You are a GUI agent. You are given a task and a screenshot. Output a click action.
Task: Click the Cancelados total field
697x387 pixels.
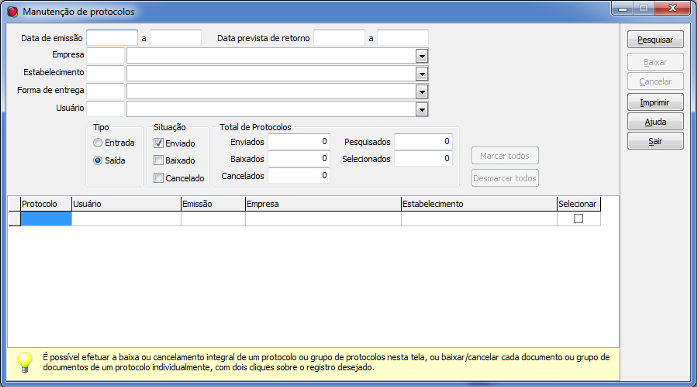[299, 176]
